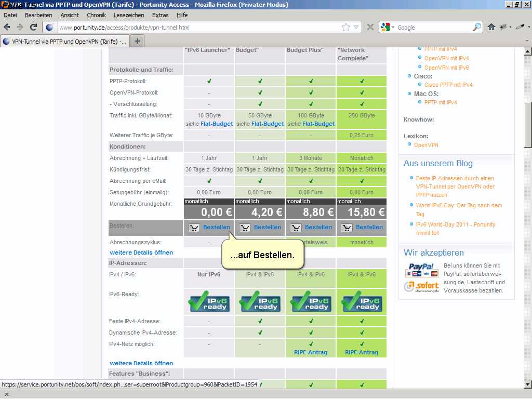
Task: Click the sofort überweisung logo
Action: (x=421, y=287)
